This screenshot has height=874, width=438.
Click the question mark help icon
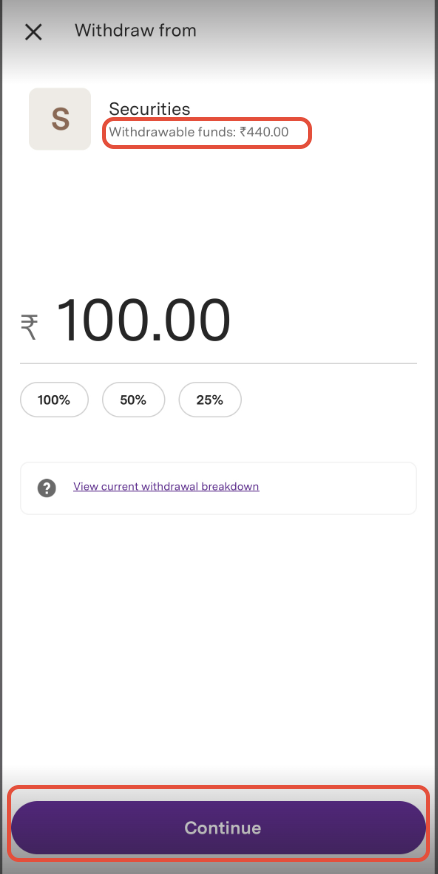47,489
